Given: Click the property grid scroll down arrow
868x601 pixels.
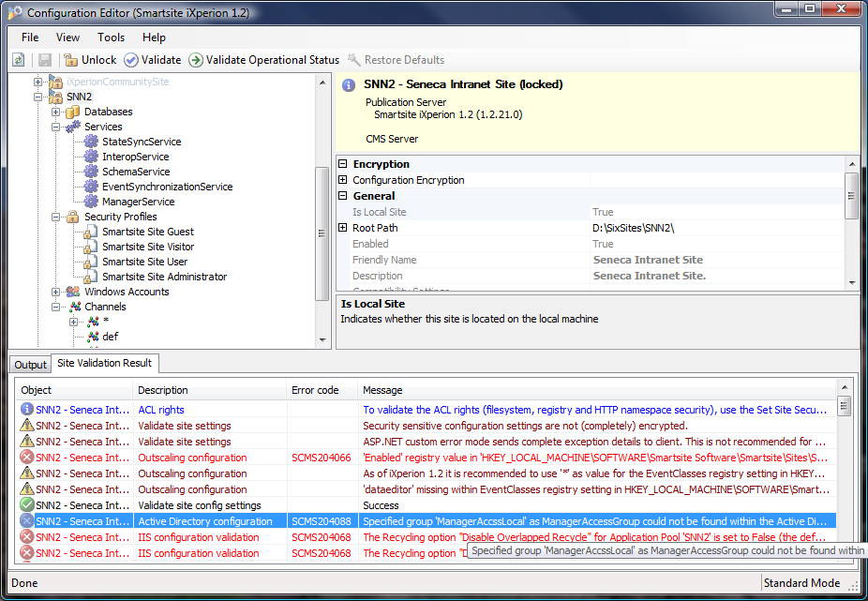Looking at the screenshot, I should tap(852, 283).
